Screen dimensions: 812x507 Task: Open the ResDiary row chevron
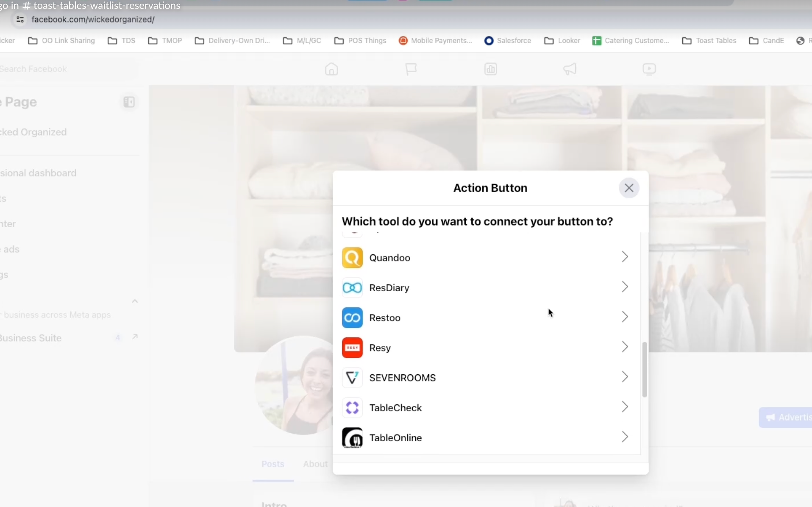click(x=625, y=287)
